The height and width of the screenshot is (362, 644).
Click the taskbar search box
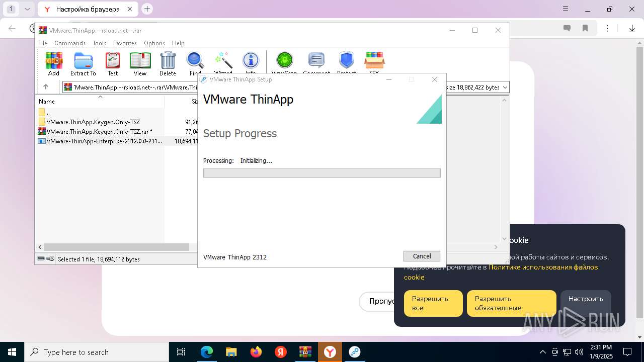pos(97,352)
